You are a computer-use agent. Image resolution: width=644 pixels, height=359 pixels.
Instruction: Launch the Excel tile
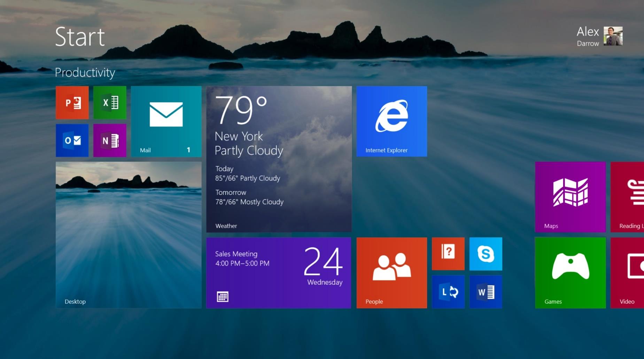[110, 103]
